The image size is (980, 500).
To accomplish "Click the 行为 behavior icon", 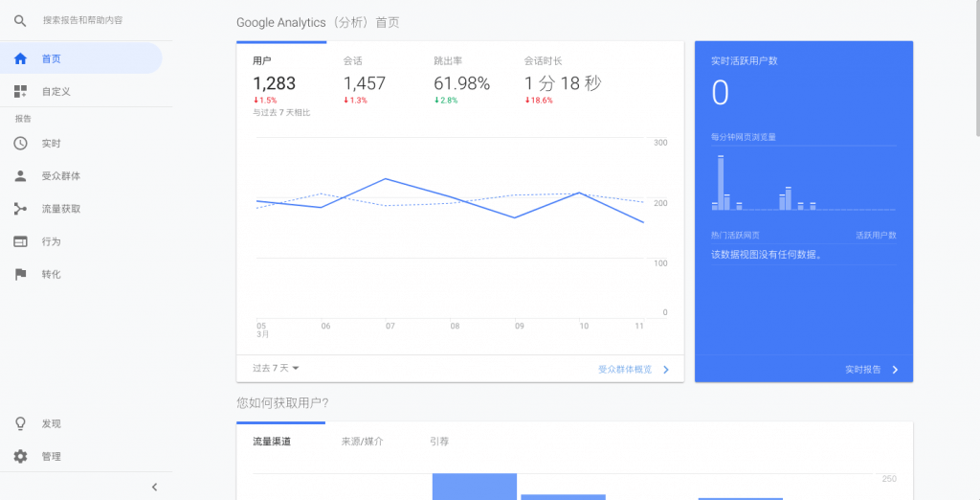I will 21,241.
